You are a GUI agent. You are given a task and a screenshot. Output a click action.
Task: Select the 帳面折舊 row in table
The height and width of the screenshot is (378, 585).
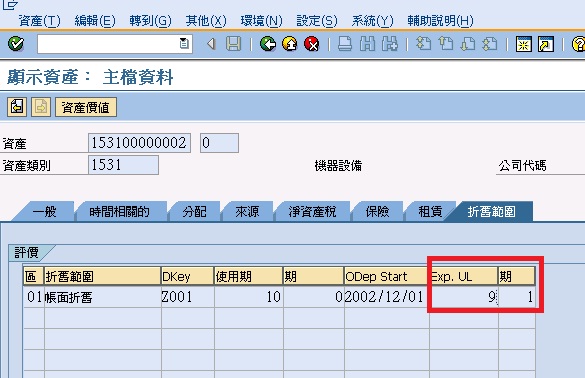click(279, 297)
